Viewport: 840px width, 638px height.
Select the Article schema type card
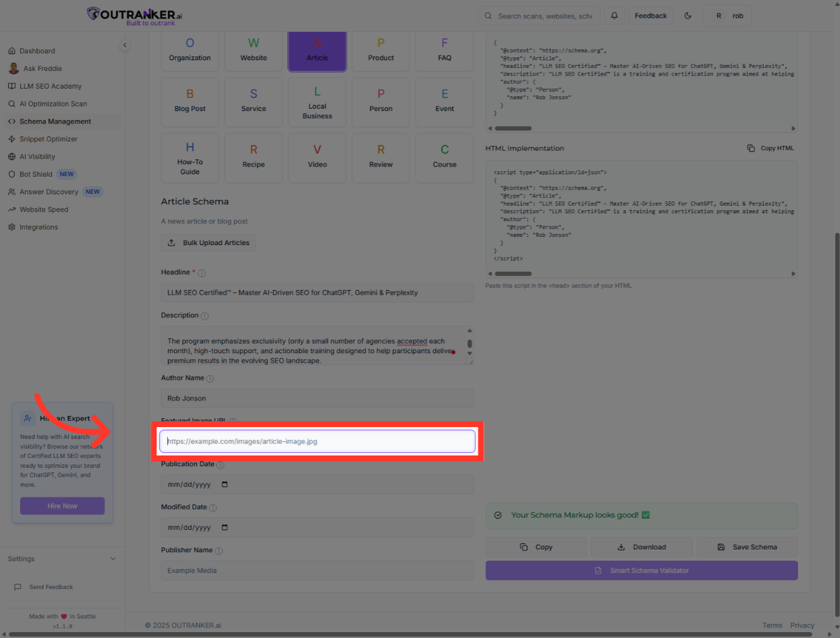click(317, 51)
